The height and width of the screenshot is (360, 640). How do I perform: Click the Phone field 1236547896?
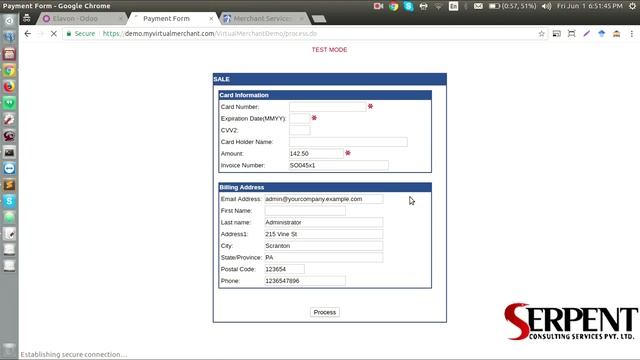click(305, 281)
